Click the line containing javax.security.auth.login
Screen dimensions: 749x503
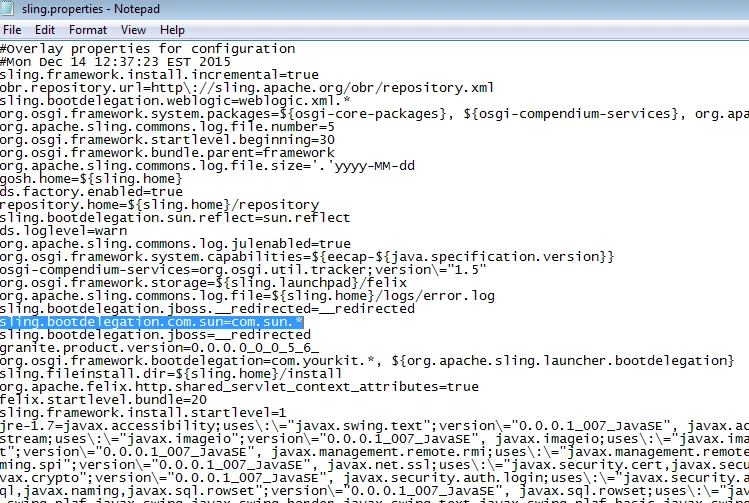point(374,478)
